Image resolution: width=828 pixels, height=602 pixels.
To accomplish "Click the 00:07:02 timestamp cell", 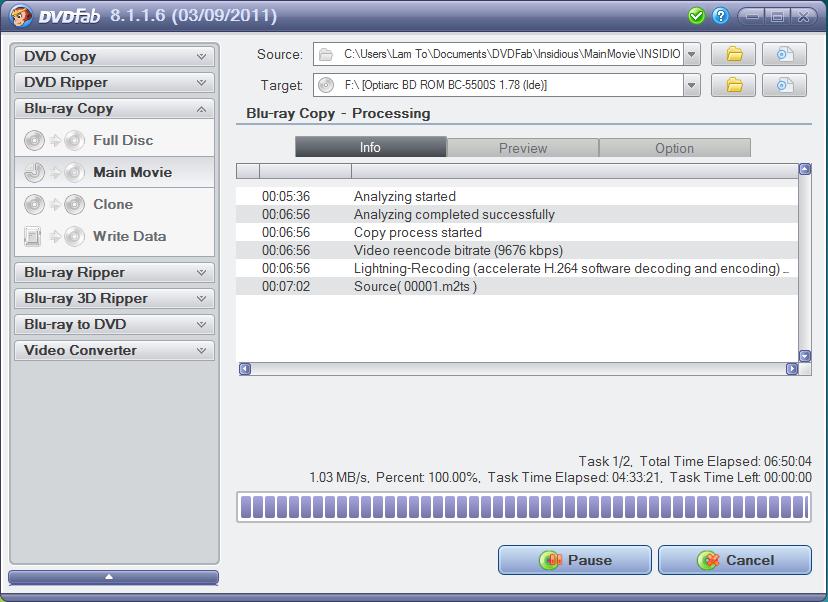I will tap(286, 286).
